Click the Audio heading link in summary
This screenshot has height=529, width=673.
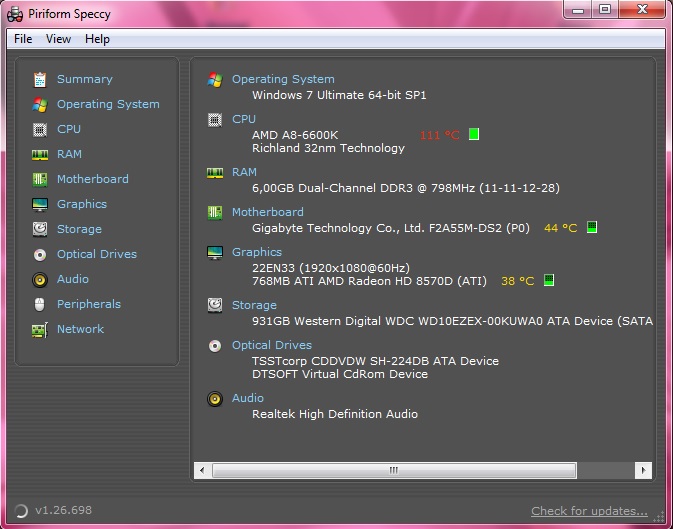pyautogui.click(x=248, y=398)
